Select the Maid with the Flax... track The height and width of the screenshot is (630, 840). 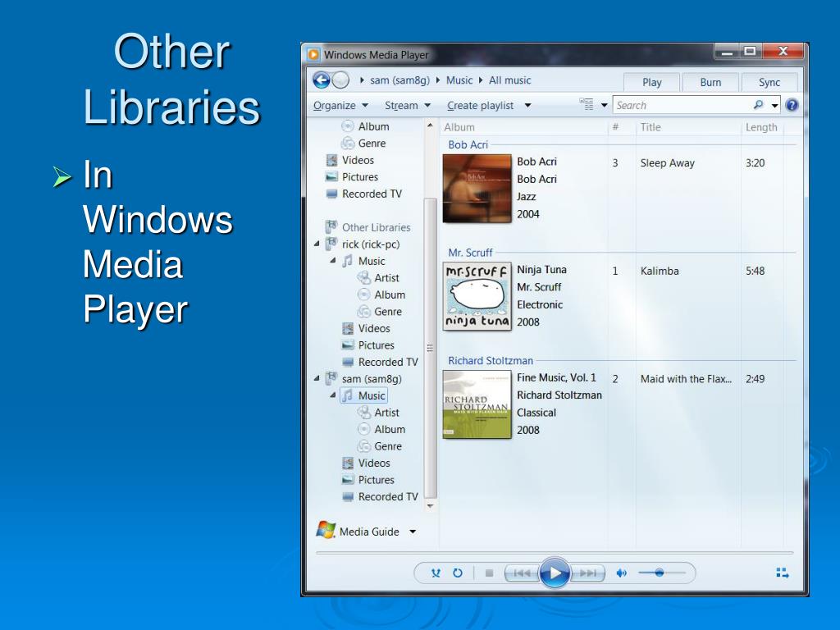click(686, 379)
